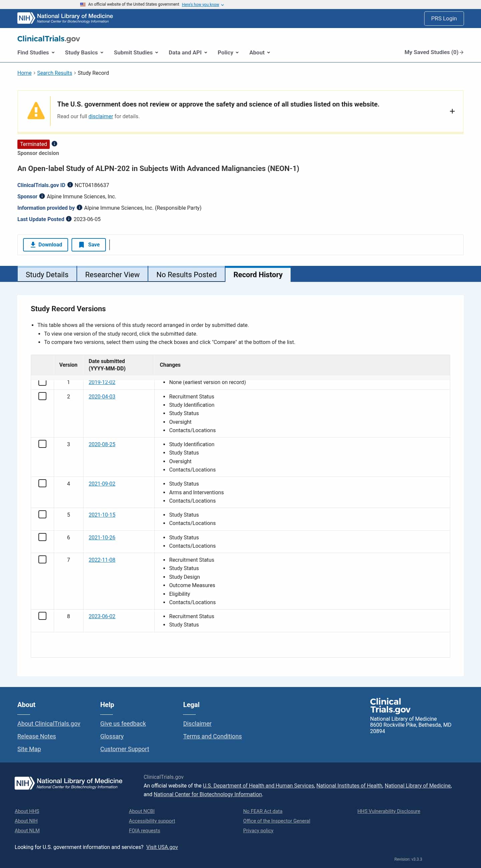Open version dated 2023-06-02
This screenshot has width=481, height=868.
tap(102, 616)
